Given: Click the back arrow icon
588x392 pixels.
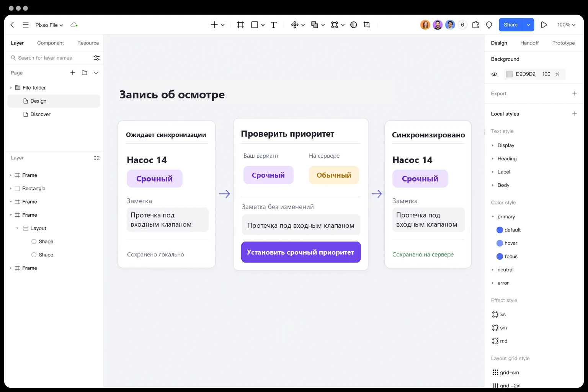Looking at the screenshot, I should (x=12, y=25).
